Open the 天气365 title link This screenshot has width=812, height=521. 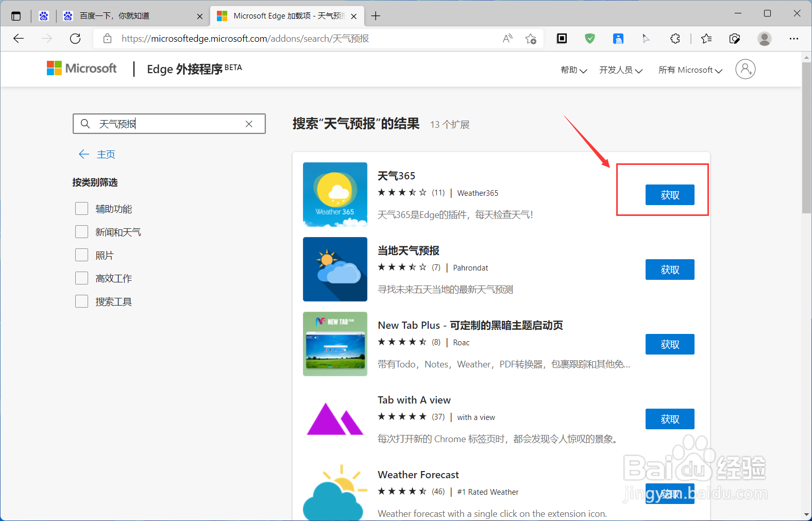pyautogui.click(x=396, y=176)
